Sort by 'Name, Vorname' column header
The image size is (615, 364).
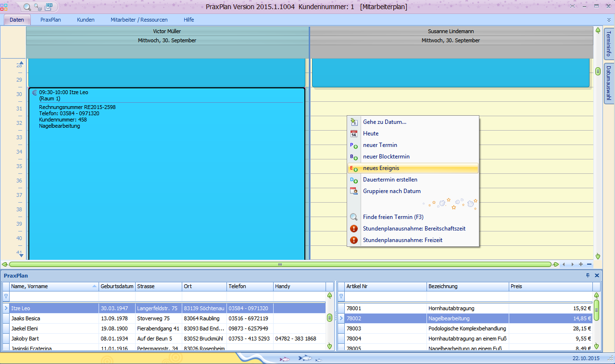click(x=54, y=286)
